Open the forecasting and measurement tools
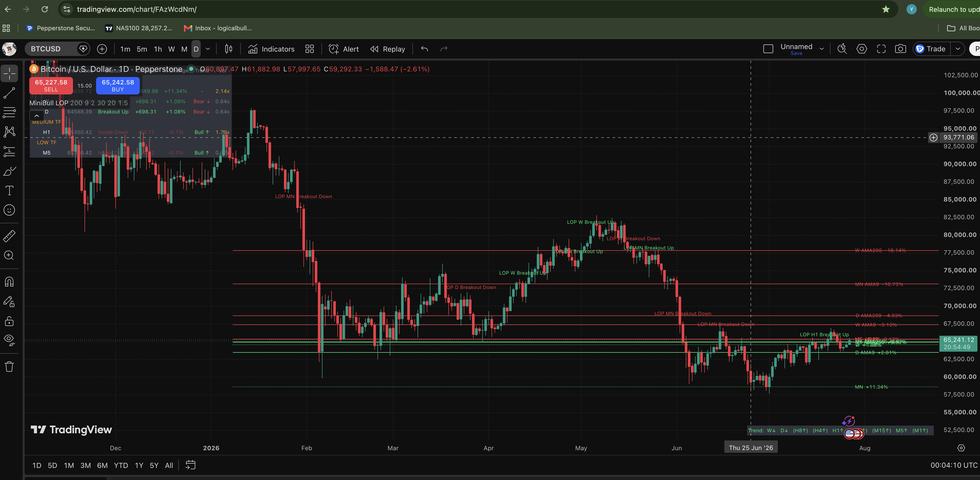Viewport: 980px width, 480px height. click(x=10, y=152)
